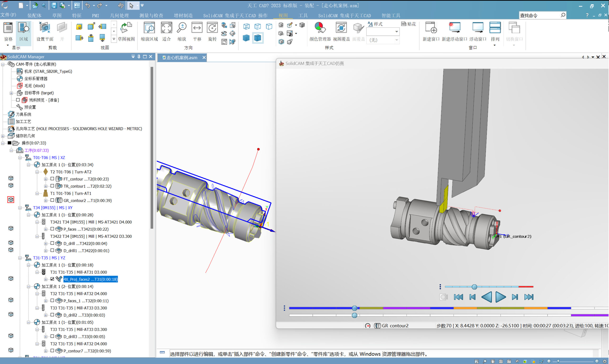Select the 毛坯 (stock) item
This screenshot has width=609, height=364.
[x=34, y=86]
